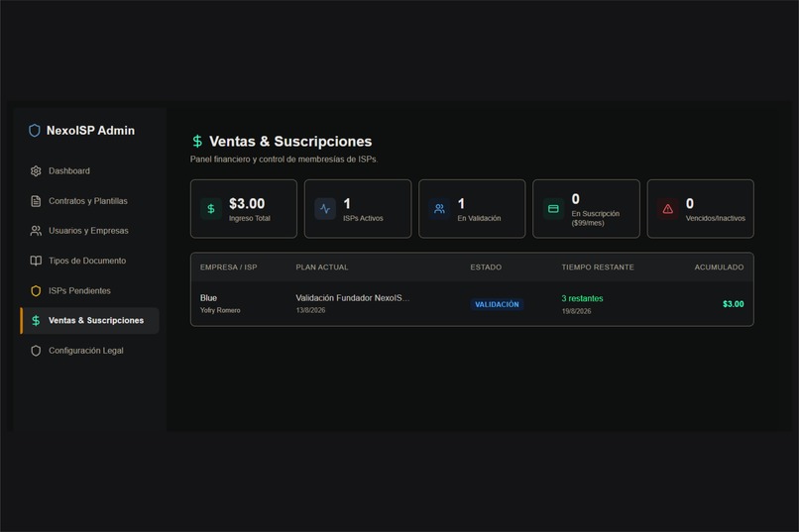Click the PLAN ACTUAL column header
Image resolution: width=799 pixels, height=532 pixels.
(322, 267)
